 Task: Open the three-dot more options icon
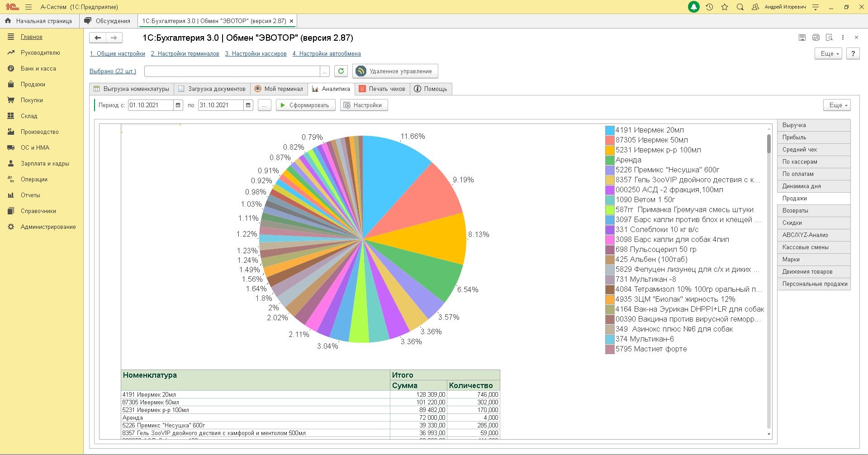[843, 38]
